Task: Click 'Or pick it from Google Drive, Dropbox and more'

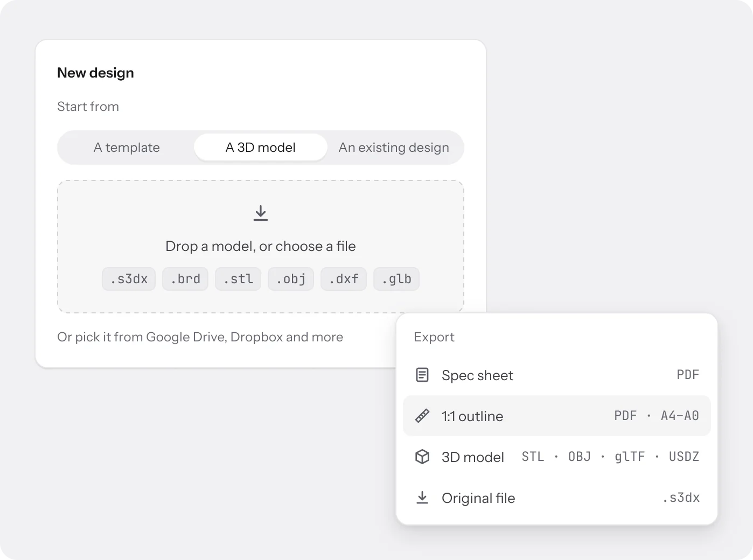Action: (x=200, y=337)
